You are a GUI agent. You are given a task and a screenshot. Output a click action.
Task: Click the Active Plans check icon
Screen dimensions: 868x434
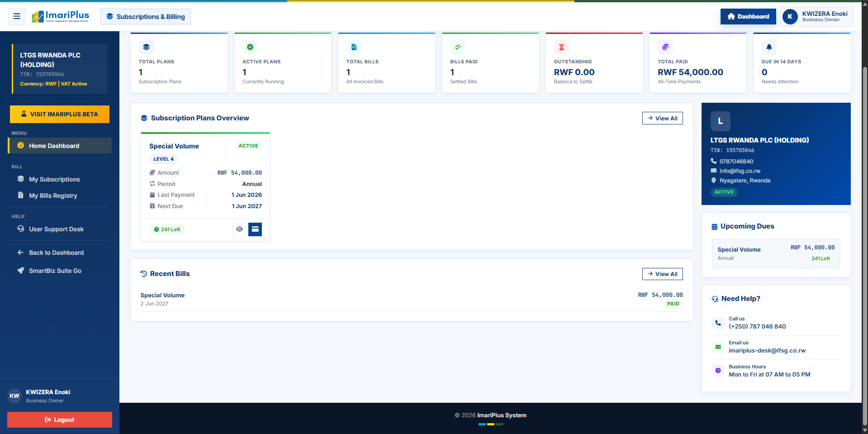click(x=250, y=47)
